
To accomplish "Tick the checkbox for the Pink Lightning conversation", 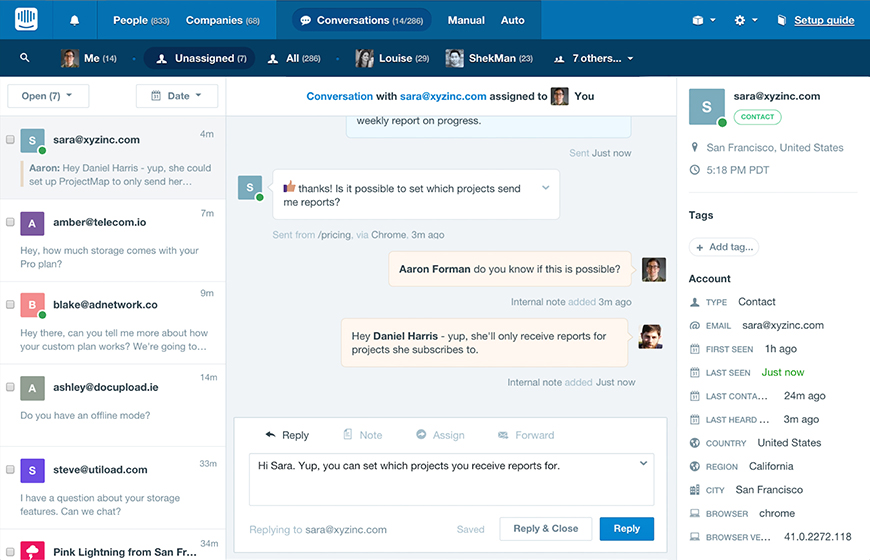I will coord(10,552).
